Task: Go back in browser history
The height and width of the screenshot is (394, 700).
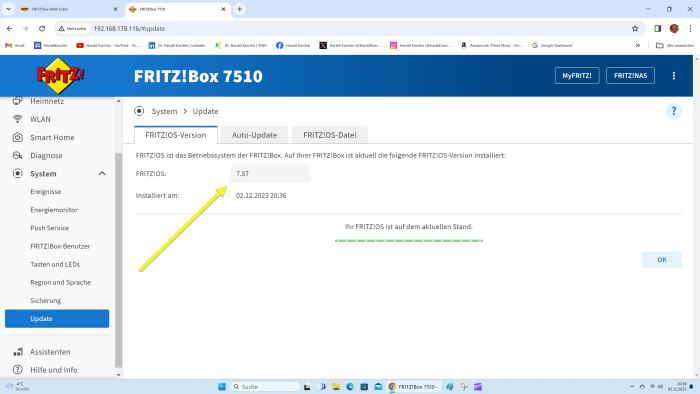Action: coord(10,29)
